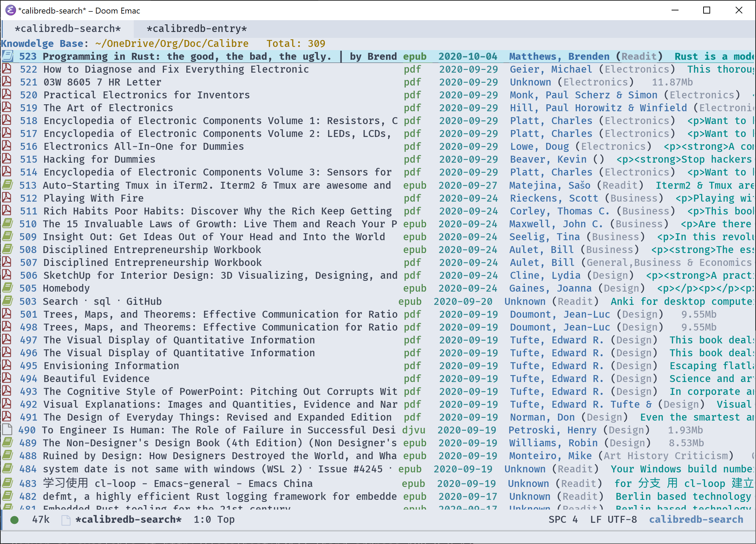The image size is (756, 544).
Task: Click buffer name in the modeline
Action: click(x=128, y=520)
